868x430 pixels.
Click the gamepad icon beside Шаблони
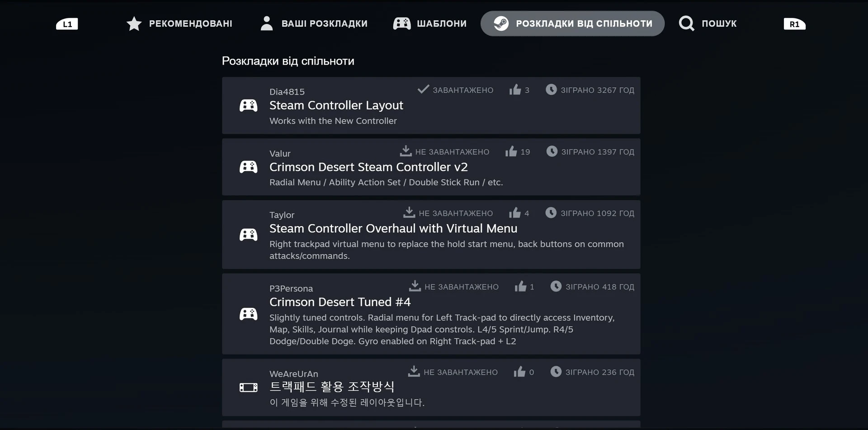pyautogui.click(x=402, y=24)
